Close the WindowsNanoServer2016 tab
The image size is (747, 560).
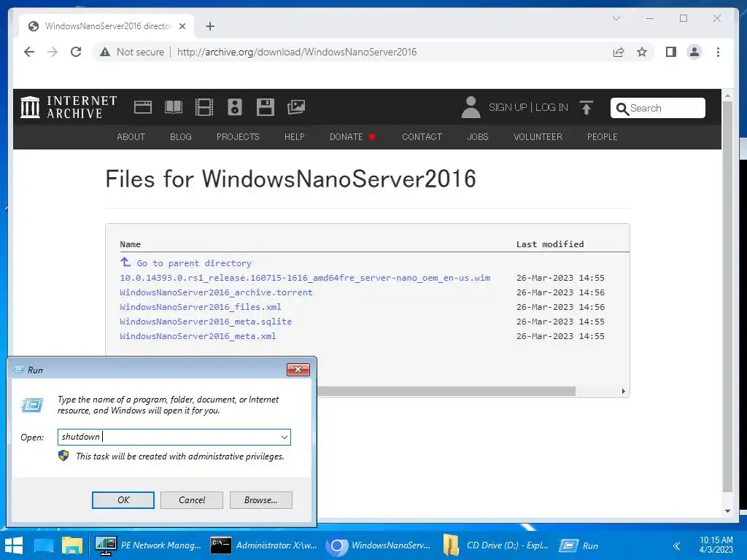point(182,26)
